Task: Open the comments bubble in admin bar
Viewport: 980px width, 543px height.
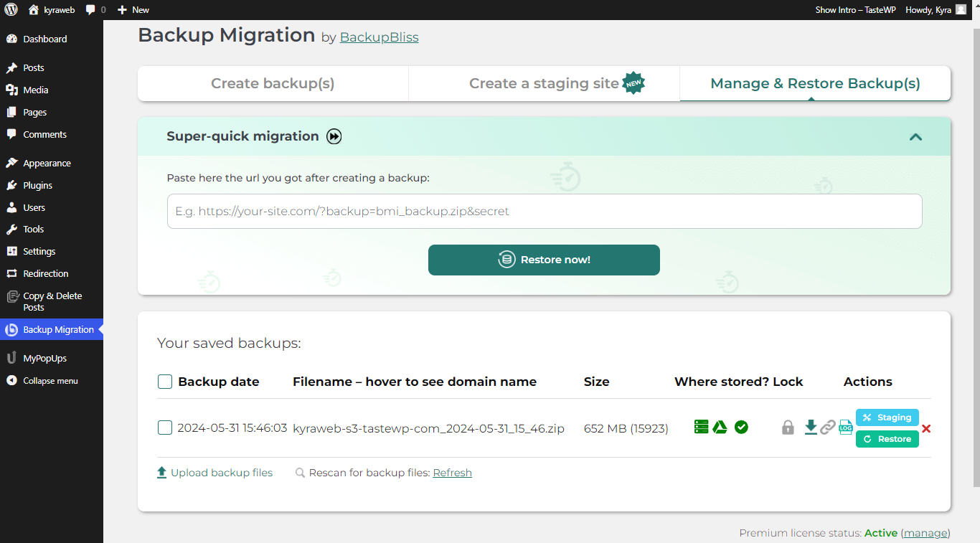Action: [95, 10]
